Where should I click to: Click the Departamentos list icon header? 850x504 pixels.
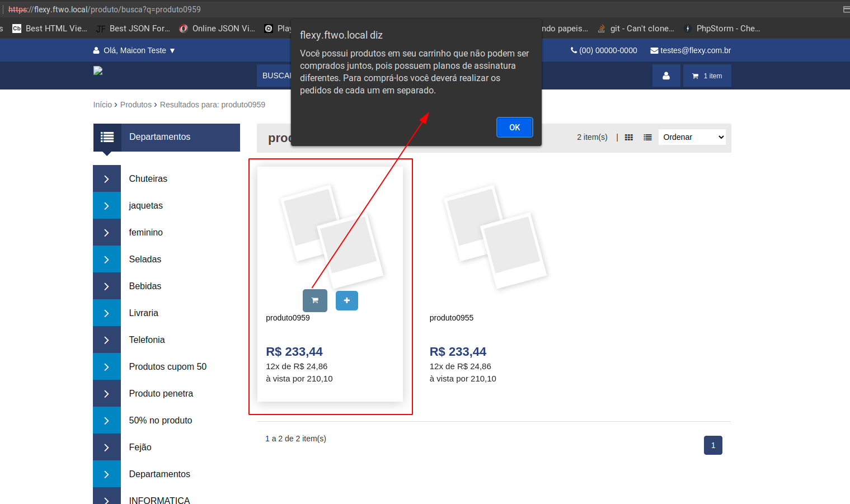[107, 137]
